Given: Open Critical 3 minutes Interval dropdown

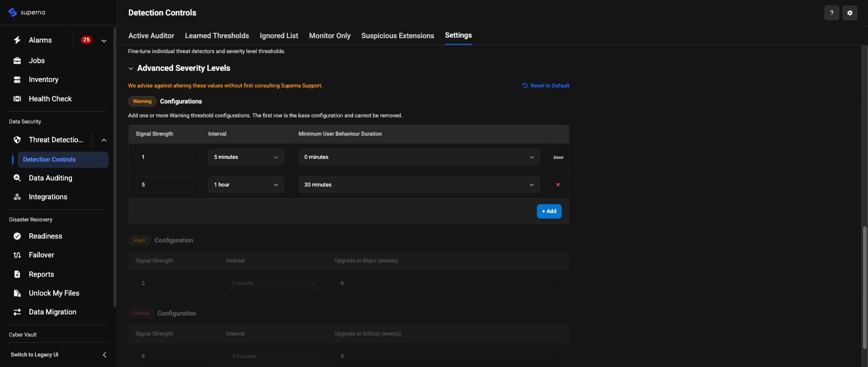Looking at the screenshot, I should pyautogui.click(x=273, y=356).
